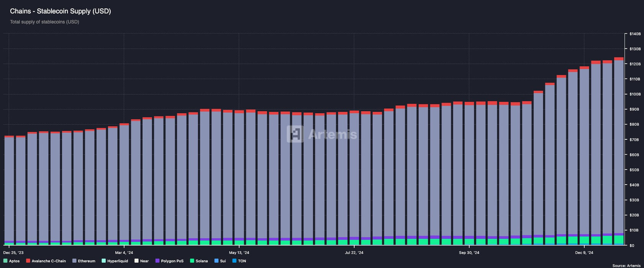The width and height of the screenshot is (644, 268).
Task: Click the $10B y-axis label
Action: (634, 230)
